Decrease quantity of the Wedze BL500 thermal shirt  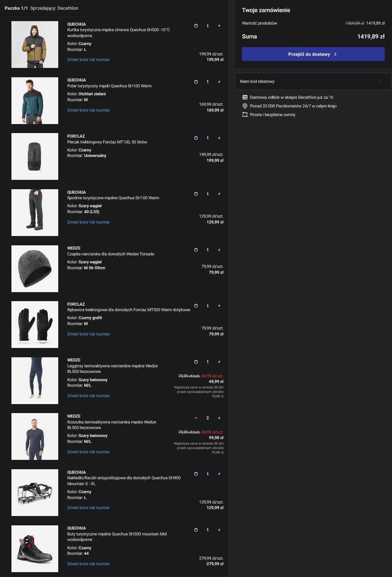[x=196, y=418]
